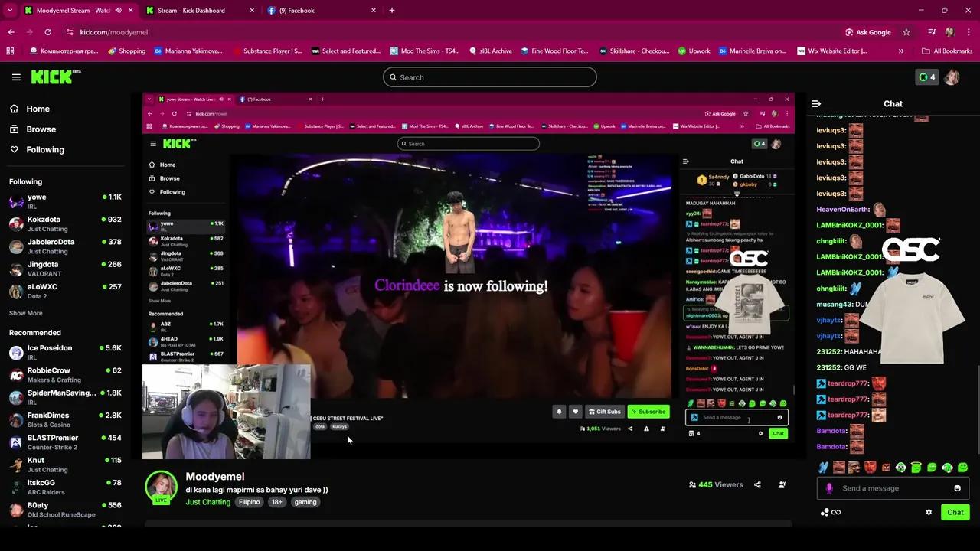
Task: Expand the Show More list under Following
Action: click(25, 312)
